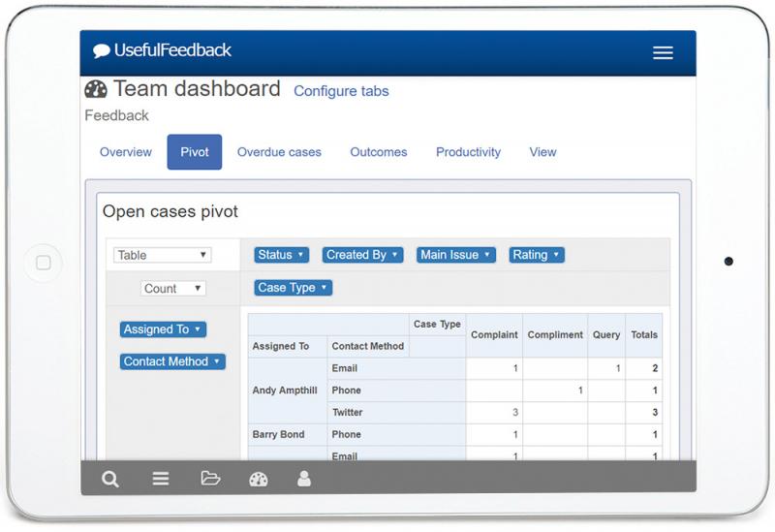Click the Case Type header cell
775x532 pixels.
coord(437,324)
